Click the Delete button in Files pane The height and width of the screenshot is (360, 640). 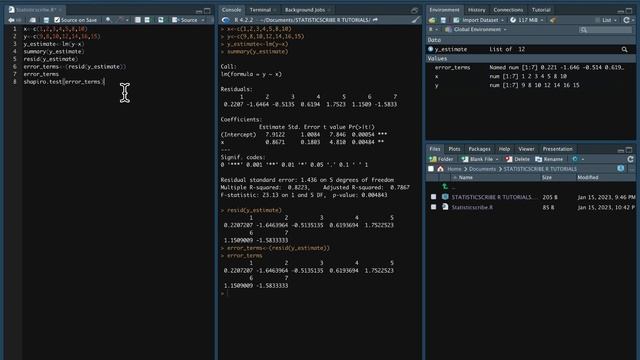[517, 159]
